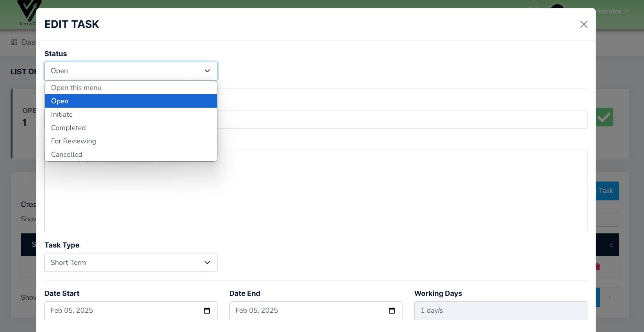The height and width of the screenshot is (332, 644).
Task: Choose the For Reviewing status option
Action: [73, 141]
